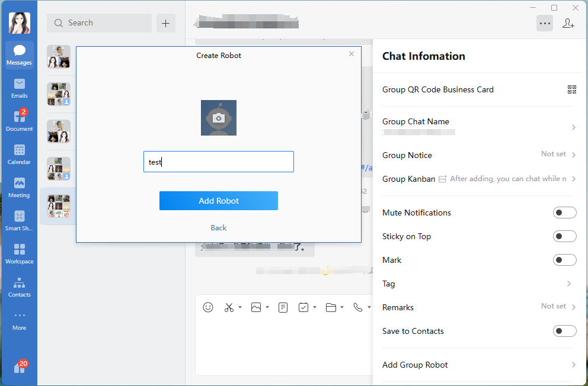Open Workspace from the sidebar
The image size is (588, 386).
pyautogui.click(x=20, y=253)
